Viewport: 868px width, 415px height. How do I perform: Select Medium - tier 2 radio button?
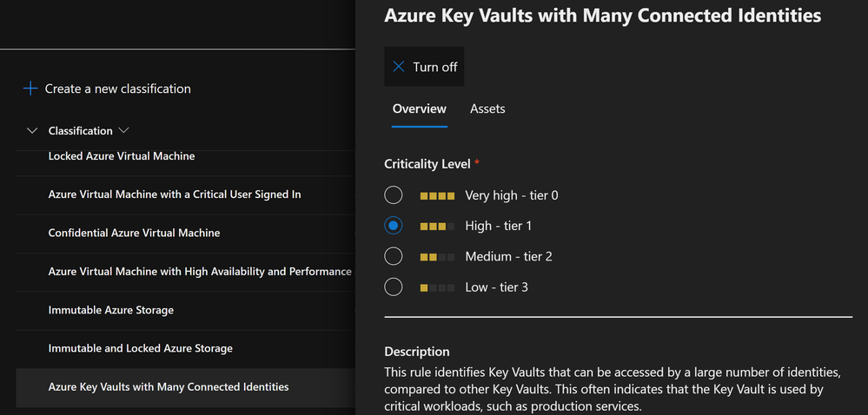click(394, 256)
